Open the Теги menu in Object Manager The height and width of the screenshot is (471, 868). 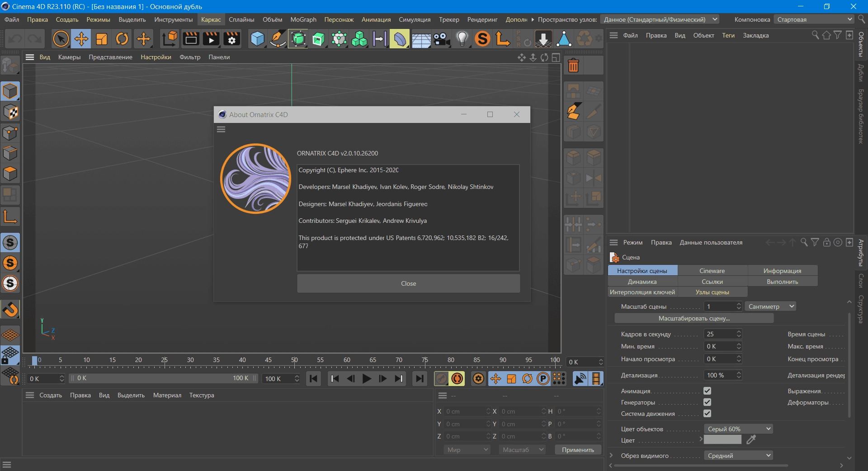pyautogui.click(x=728, y=35)
